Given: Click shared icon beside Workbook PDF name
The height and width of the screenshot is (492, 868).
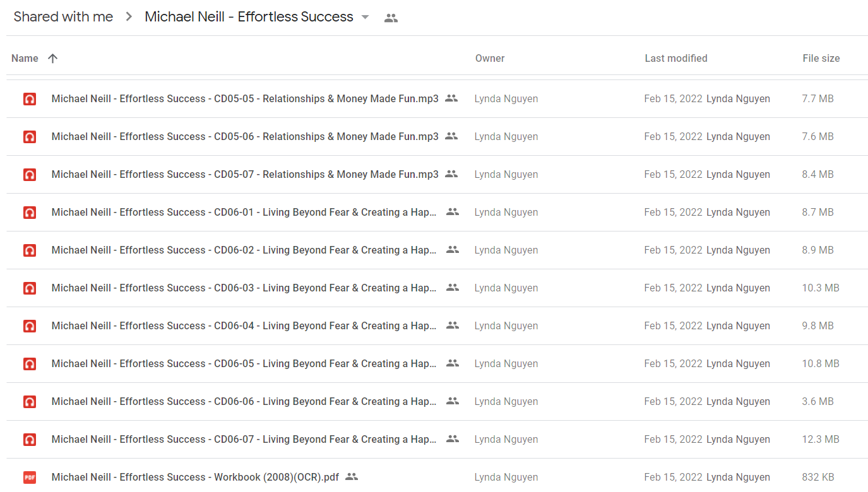Looking at the screenshot, I should pos(352,477).
